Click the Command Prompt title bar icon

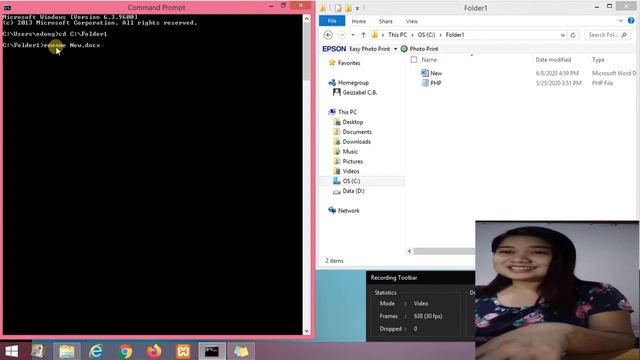tap(7, 7)
